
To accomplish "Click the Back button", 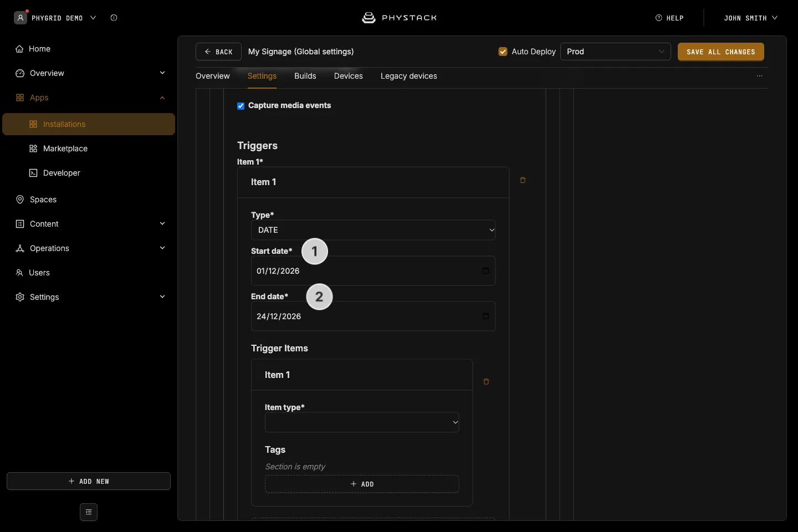I will (218, 52).
